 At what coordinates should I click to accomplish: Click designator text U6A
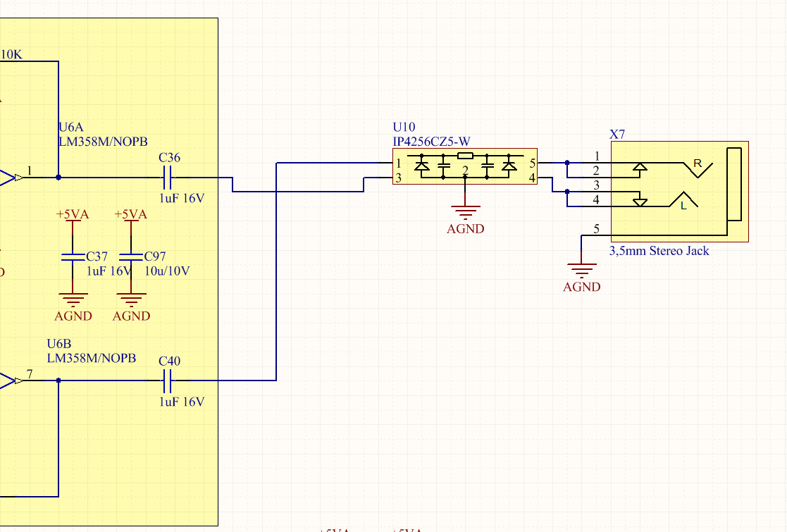pyautogui.click(x=70, y=128)
